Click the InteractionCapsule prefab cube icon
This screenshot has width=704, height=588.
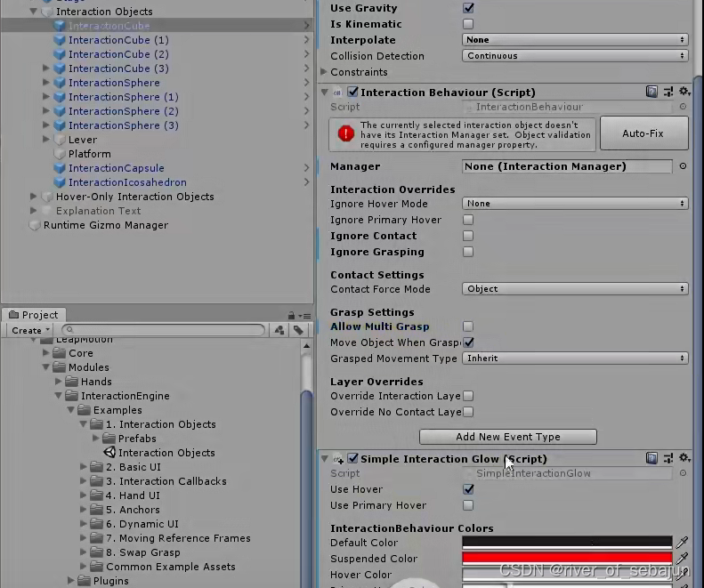pyautogui.click(x=60, y=168)
